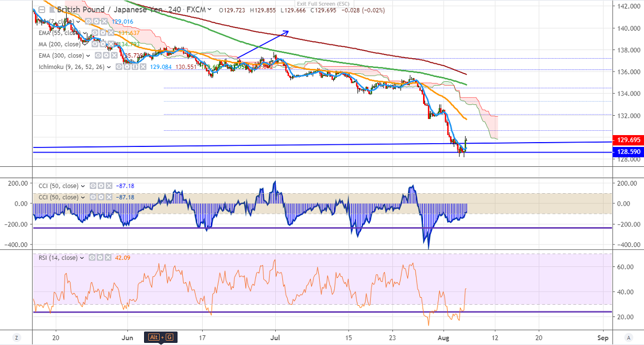
Task: Toggle the A auto-scale button at bottom-right
Action: pos(628,337)
